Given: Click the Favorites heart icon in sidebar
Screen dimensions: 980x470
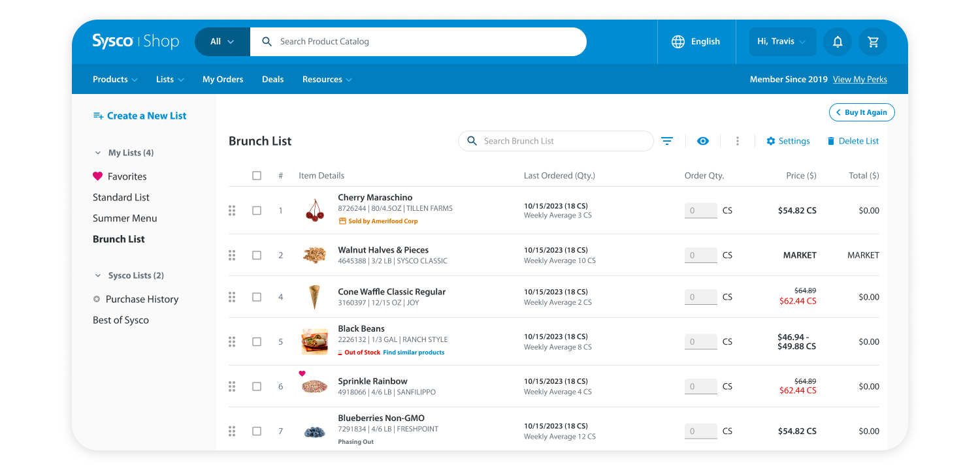Looking at the screenshot, I should click(x=98, y=176).
